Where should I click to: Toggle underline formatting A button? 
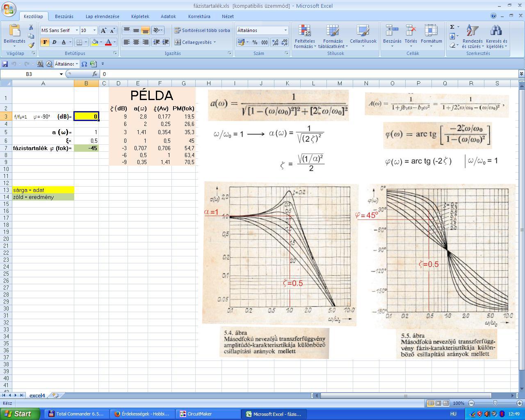pos(63,42)
